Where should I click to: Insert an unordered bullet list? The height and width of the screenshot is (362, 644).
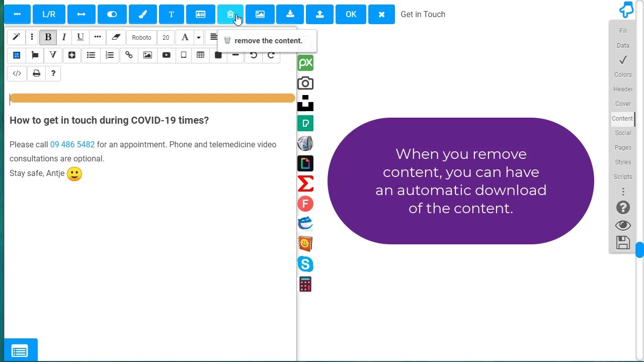91,55
